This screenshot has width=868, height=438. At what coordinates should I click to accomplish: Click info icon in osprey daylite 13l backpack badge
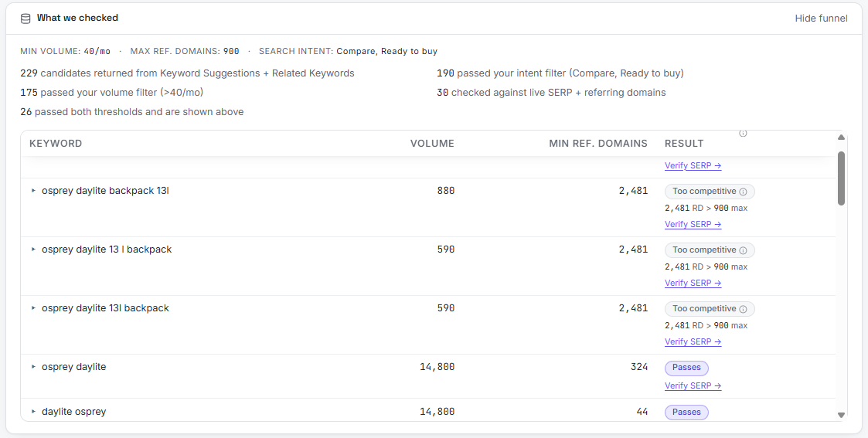coord(743,309)
